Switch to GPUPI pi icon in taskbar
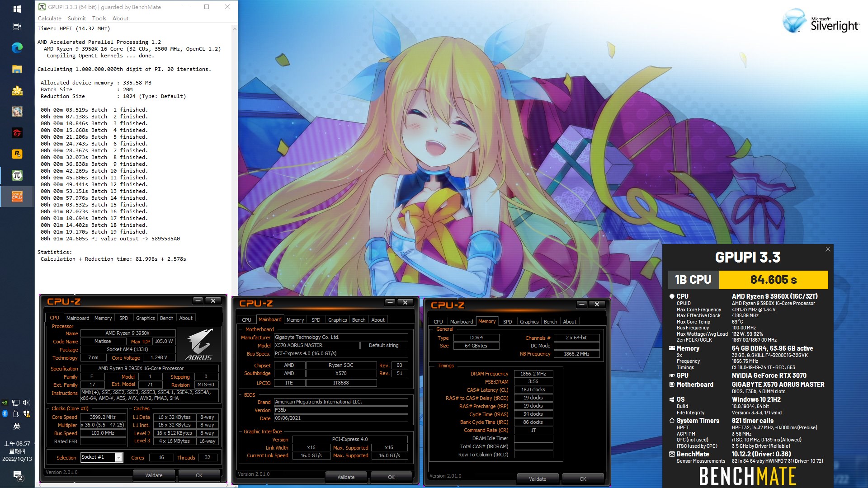868x488 pixels. 17,175
